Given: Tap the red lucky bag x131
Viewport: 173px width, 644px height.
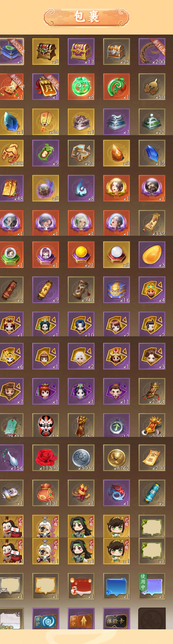Looking at the screenshot, I should coord(45,493).
